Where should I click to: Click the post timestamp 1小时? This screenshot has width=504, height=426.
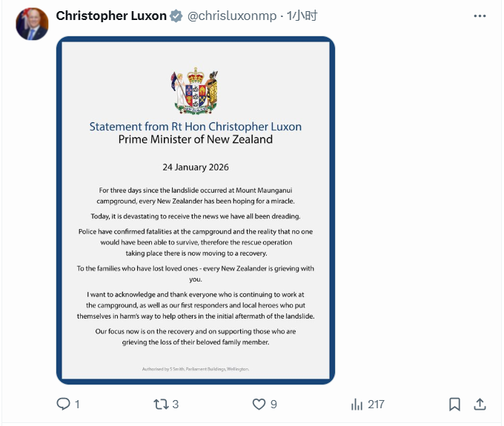point(303,16)
